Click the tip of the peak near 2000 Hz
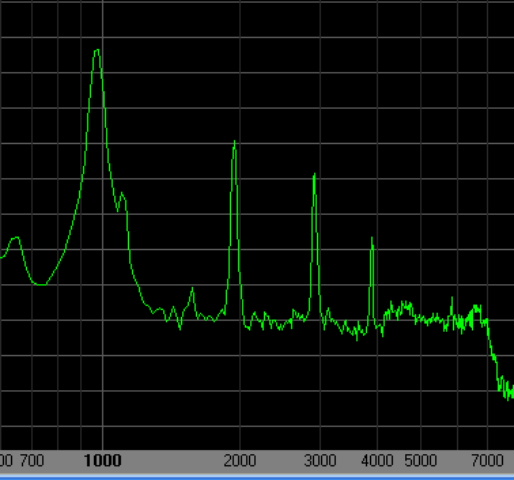The height and width of the screenshot is (480, 514). pos(235,142)
